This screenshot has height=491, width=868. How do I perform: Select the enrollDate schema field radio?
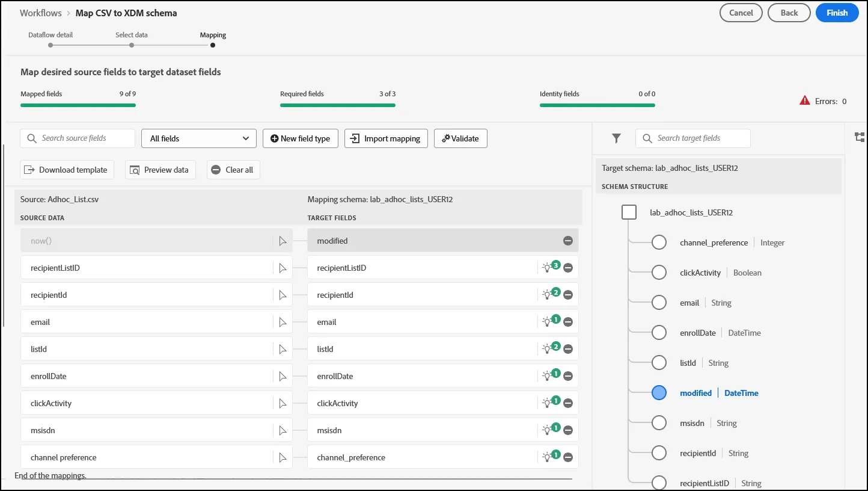[x=659, y=333]
